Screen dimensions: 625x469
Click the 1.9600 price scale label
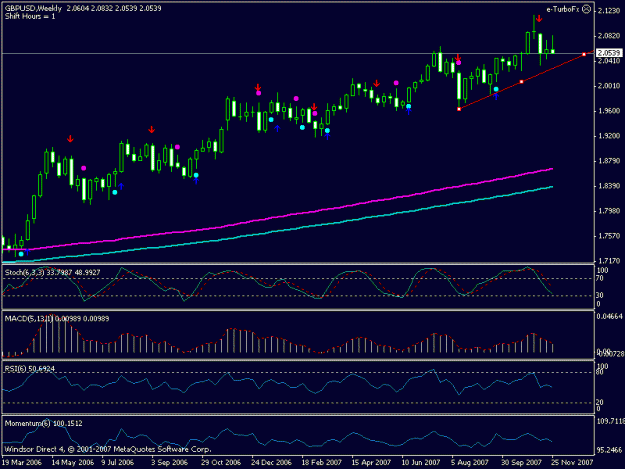[x=609, y=111]
